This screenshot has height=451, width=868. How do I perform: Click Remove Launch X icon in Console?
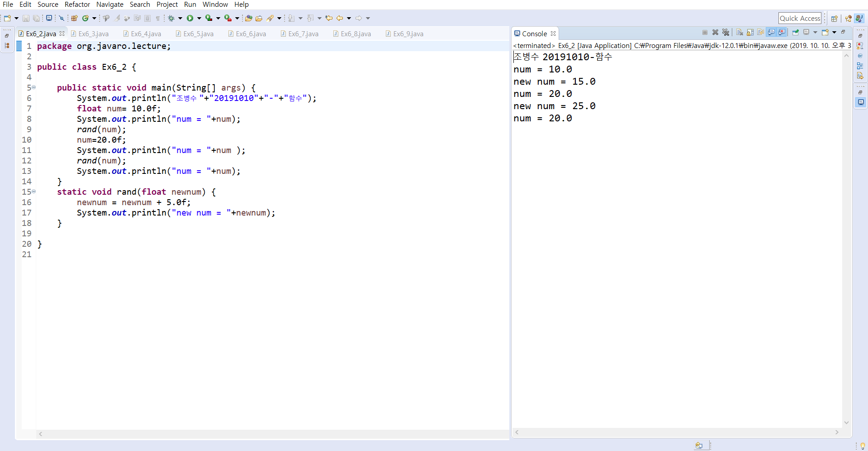[x=716, y=33]
